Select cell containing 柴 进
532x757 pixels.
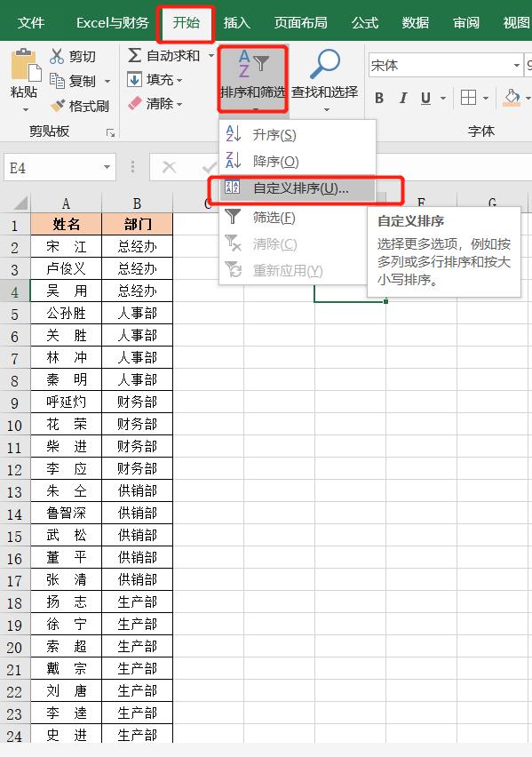click(x=66, y=447)
